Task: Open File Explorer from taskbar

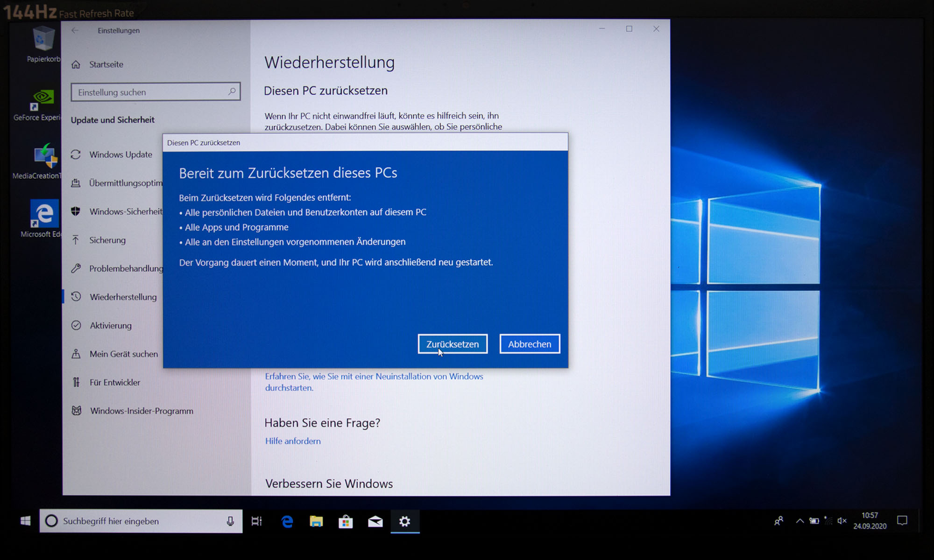Action: (x=316, y=521)
